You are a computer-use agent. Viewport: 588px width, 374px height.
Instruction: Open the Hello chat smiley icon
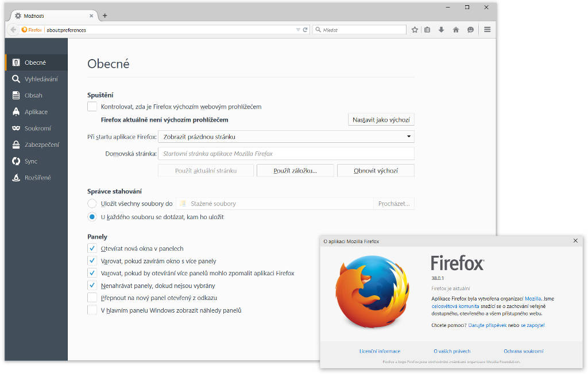(x=470, y=30)
